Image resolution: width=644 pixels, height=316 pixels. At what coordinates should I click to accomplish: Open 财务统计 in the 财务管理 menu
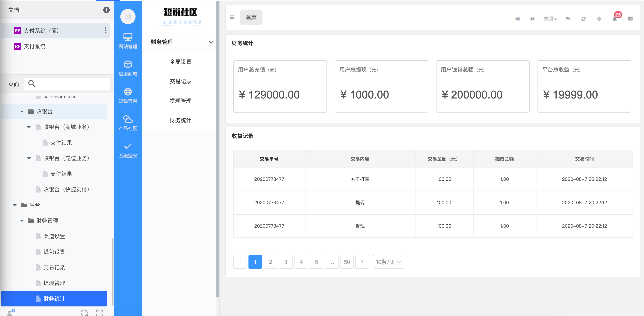coord(180,120)
